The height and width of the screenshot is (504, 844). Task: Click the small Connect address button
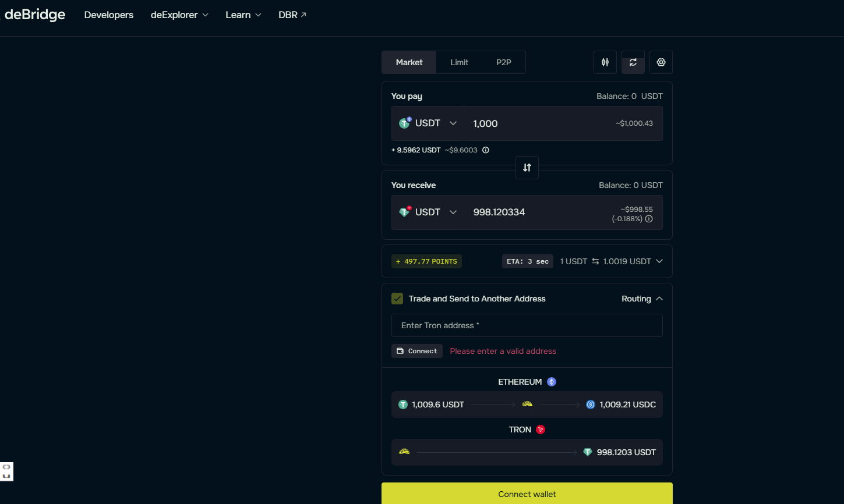tap(417, 351)
